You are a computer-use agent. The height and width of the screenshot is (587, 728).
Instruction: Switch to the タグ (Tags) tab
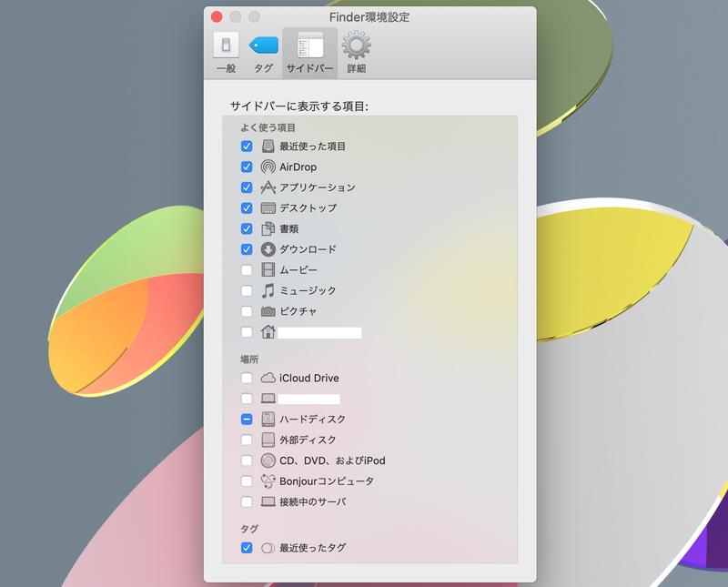[x=263, y=53]
